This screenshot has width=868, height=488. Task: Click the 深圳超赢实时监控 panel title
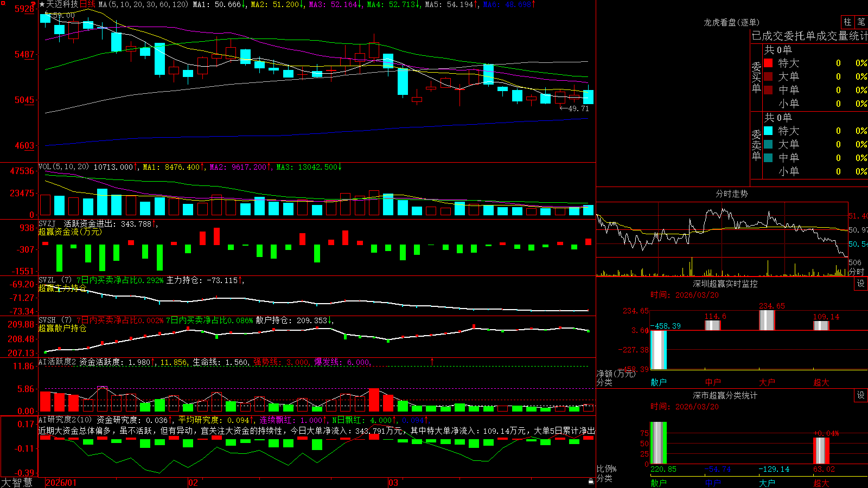coord(725,284)
